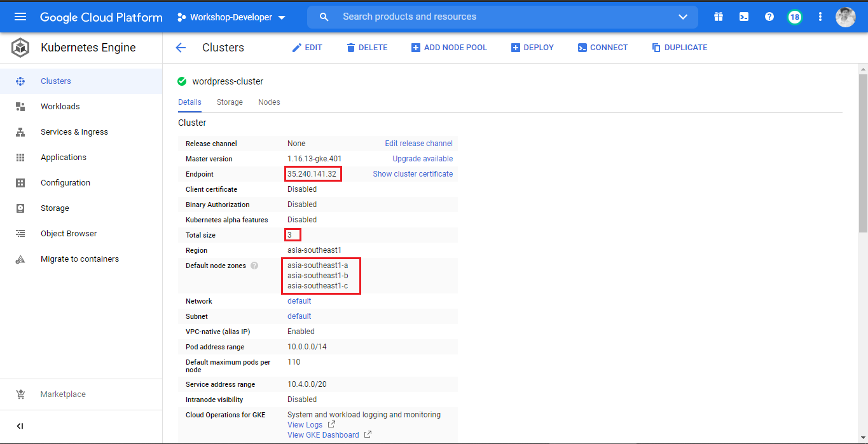
Task: Click the Connect button
Action: (x=602, y=48)
